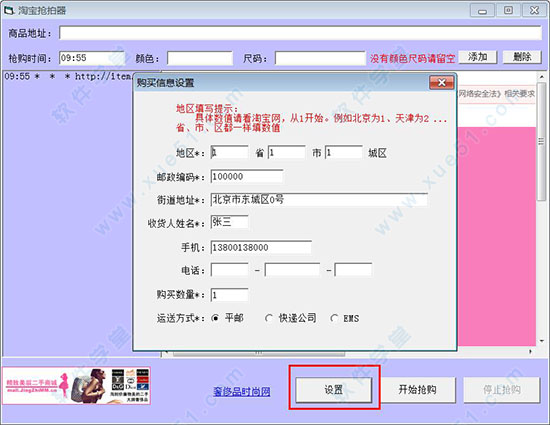The height and width of the screenshot is (425, 550).
Task: Click the 添加 button
Action: (x=478, y=57)
